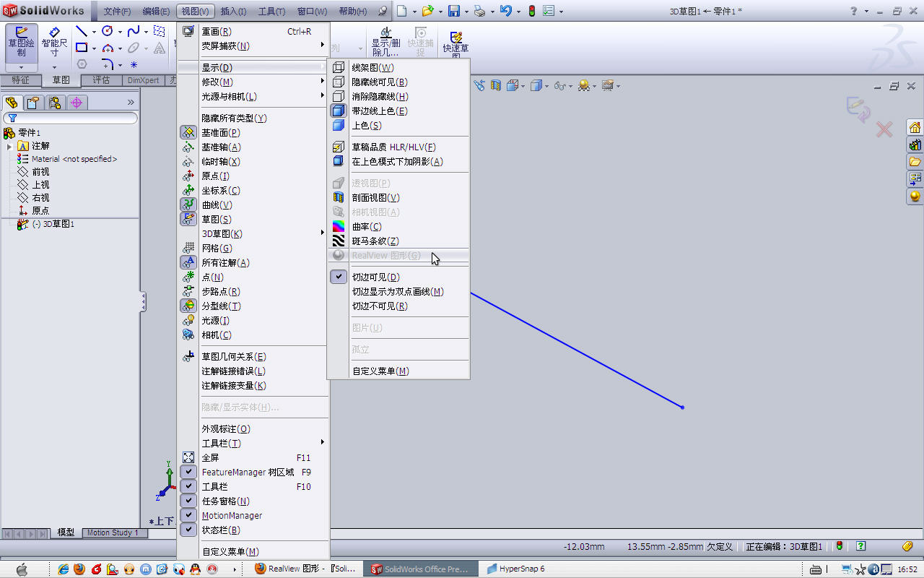The image size is (924, 578).
Task: Open the 工具栏(T) toolbars submenu
Action: tap(253, 443)
